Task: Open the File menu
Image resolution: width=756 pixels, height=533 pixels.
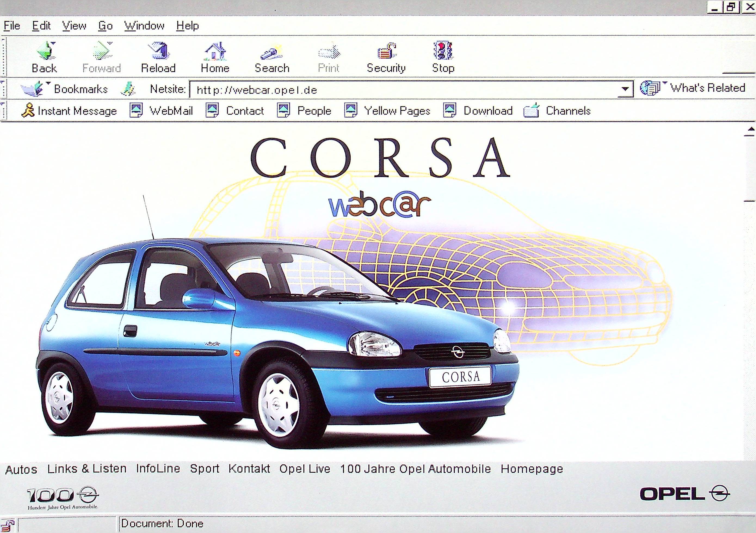Action: 12,25
